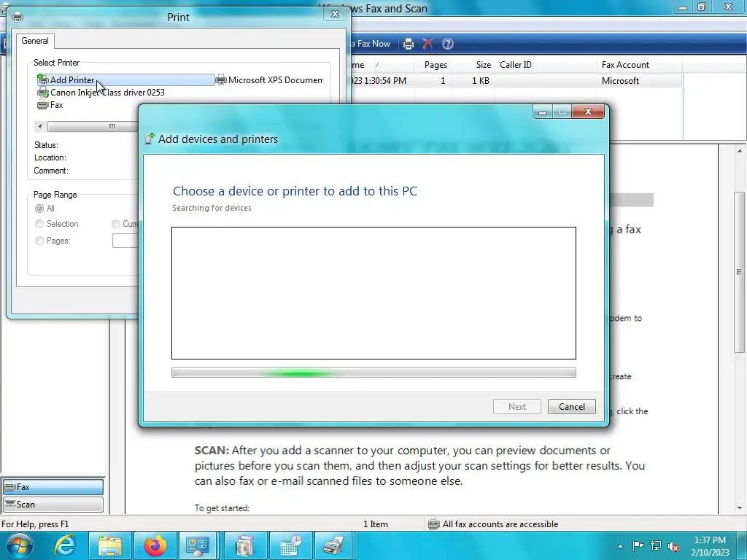The height and width of the screenshot is (560, 747).
Task: Click preview pane scroll down arrow
Action: point(740,508)
